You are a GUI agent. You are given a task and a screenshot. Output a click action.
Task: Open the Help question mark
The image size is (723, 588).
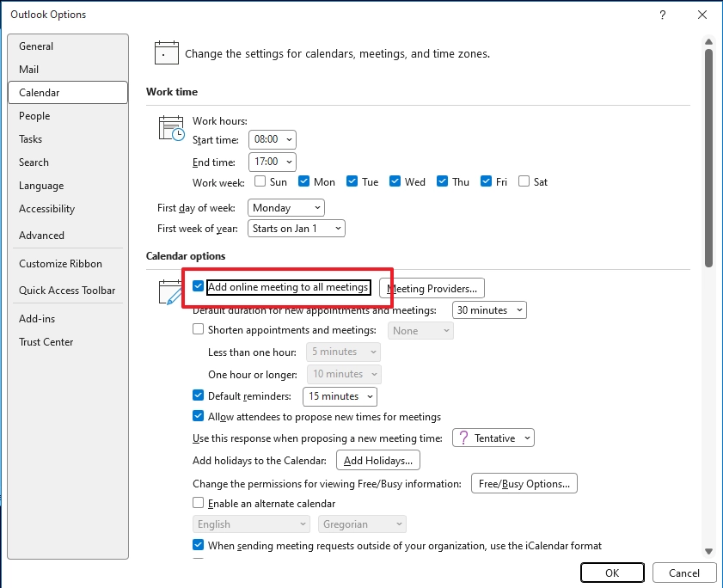(662, 15)
